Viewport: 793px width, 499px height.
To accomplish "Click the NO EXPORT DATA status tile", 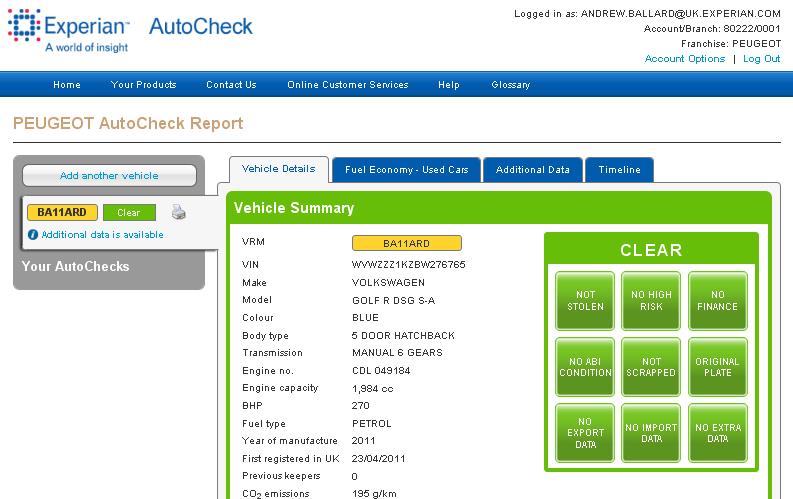I will pyautogui.click(x=585, y=433).
